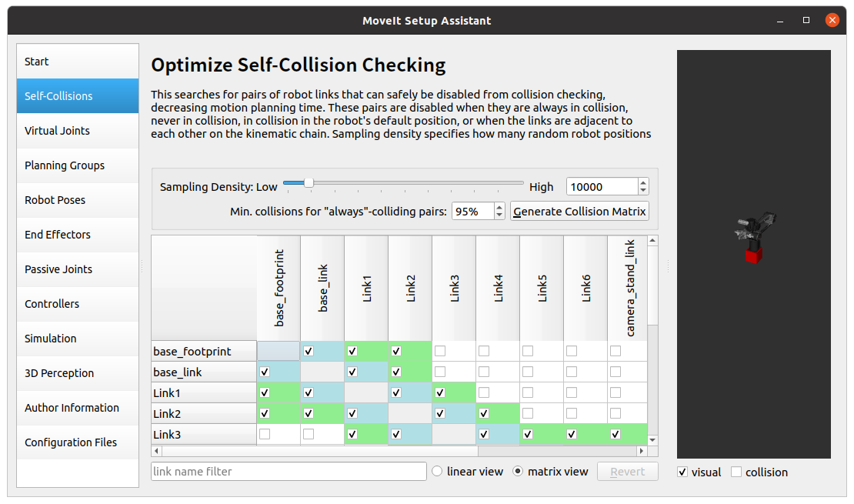Select the Link2 row header
The image size is (854, 504).
[x=204, y=413]
